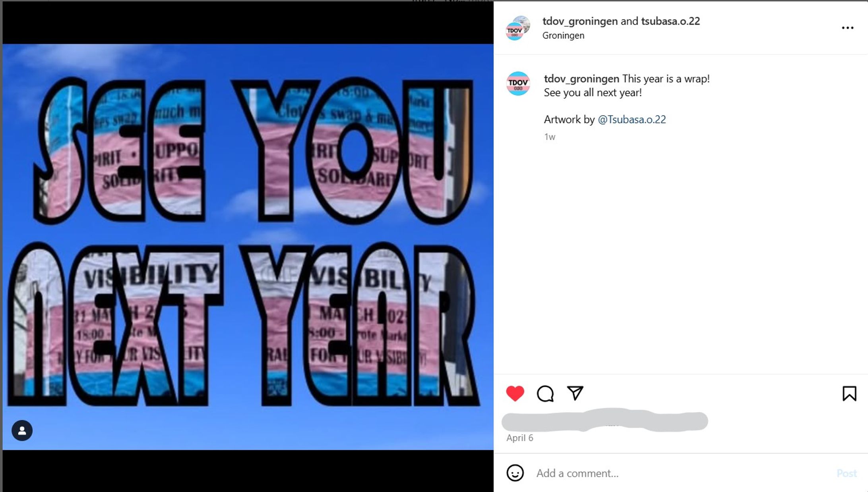This screenshot has height=492, width=868.
Task: Show tagged people icon on the image
Action: coord(22,430)
